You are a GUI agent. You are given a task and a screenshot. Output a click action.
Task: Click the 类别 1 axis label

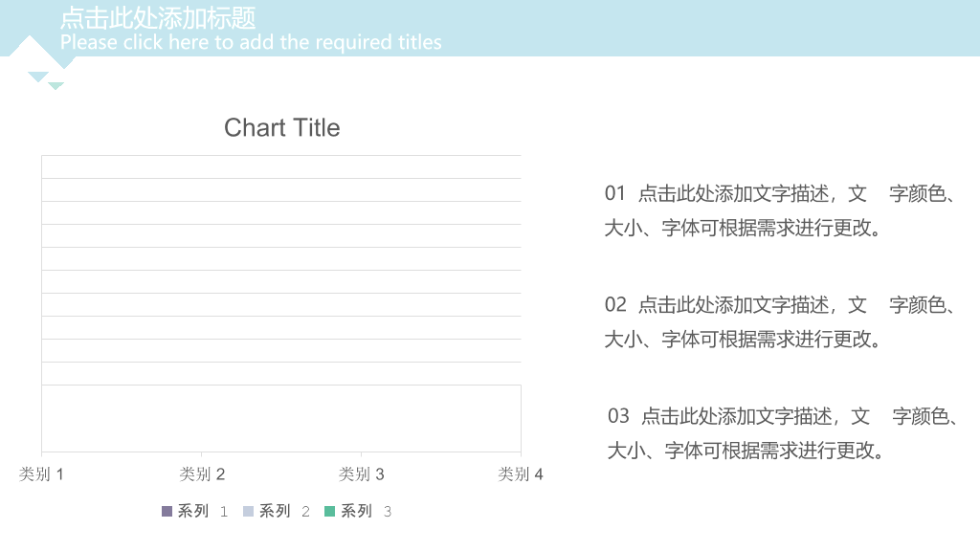click(x=41, y=474)
